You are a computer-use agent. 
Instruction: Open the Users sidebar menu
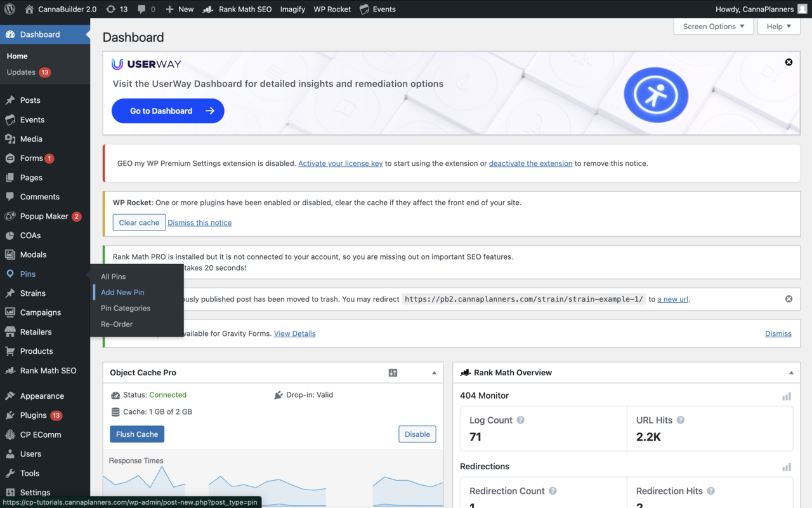pyautogui.click(x=45, y=454)
